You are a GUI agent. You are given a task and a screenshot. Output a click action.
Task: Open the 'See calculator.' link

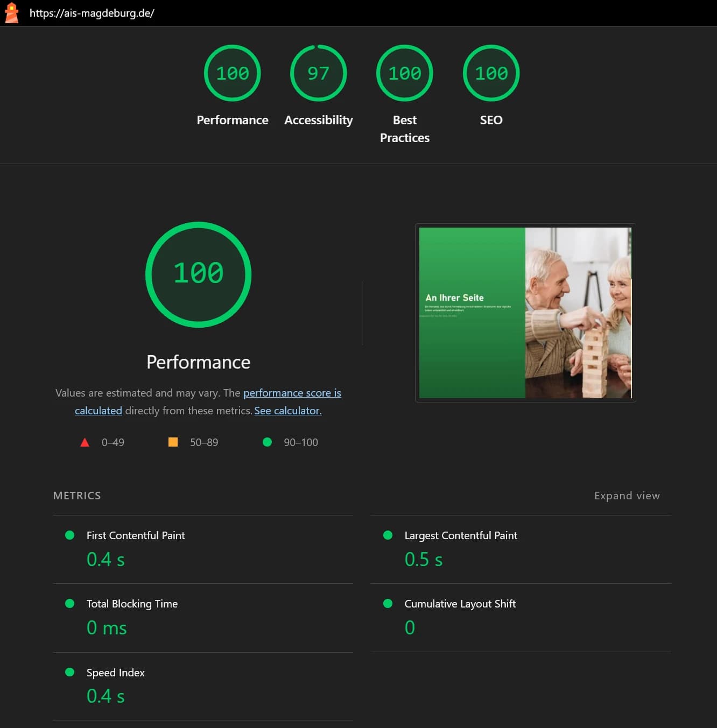tap(287, 411)
